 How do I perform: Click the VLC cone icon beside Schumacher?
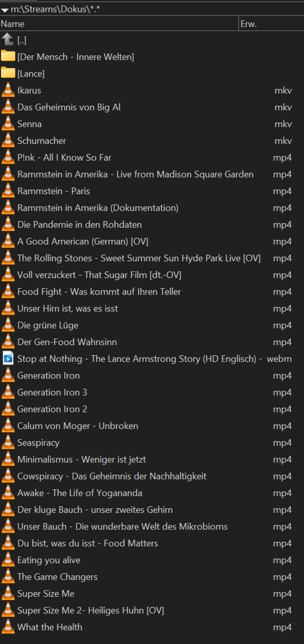[x=8, y=140]
